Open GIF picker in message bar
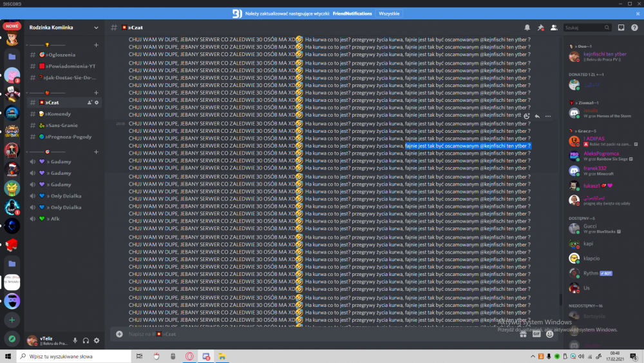Image resolution: width=644 pixels, height=363 pixels. 536,334
